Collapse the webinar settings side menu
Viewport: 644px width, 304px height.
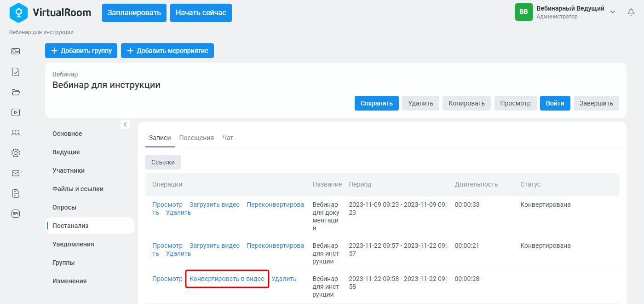[x=125, y=124]
